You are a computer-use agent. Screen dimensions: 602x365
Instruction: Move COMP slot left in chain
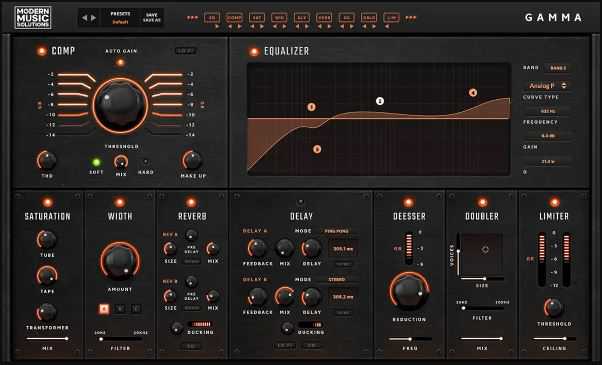tap(230, 26)
